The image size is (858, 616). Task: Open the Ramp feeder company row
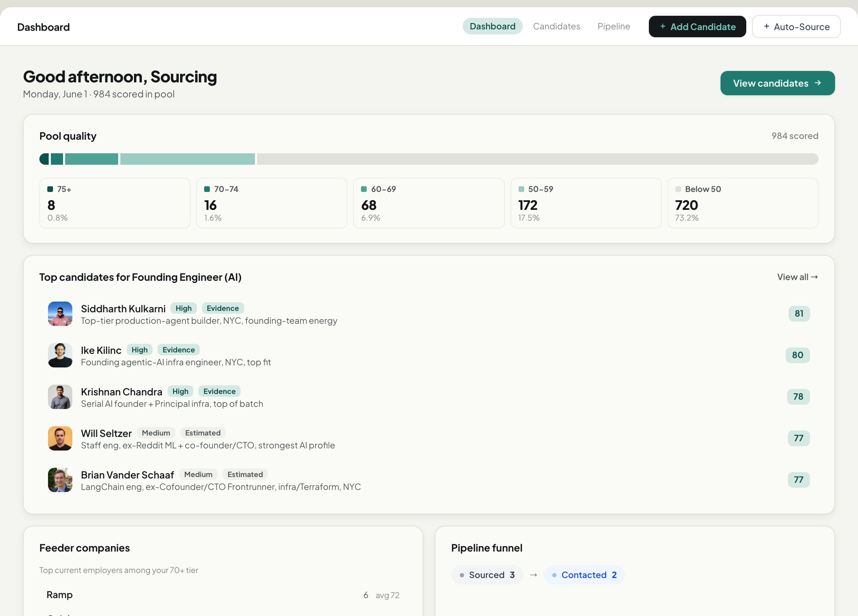[223, 595]
